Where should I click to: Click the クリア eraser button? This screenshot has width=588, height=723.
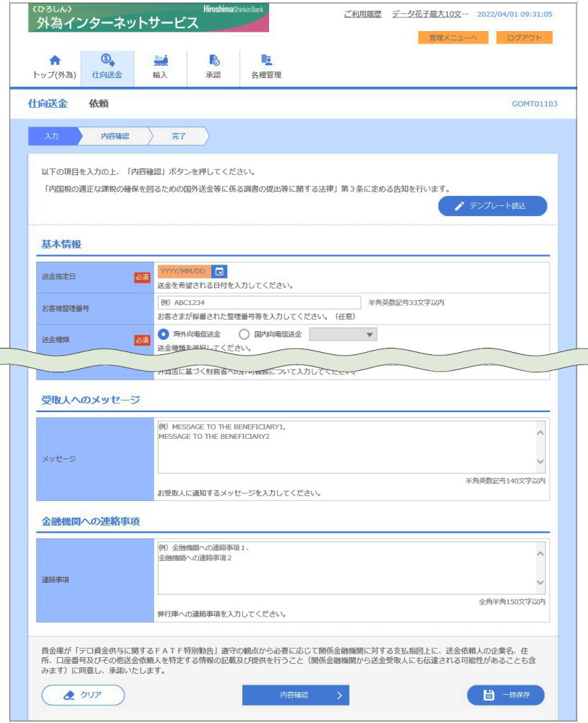(x=82, y=695)
